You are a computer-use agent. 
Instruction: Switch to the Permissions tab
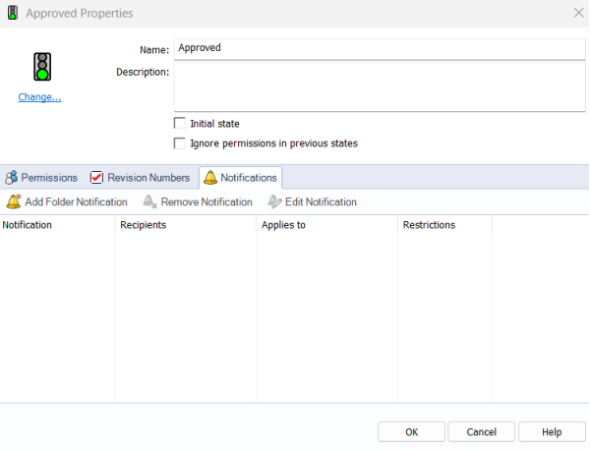point(41,178)
